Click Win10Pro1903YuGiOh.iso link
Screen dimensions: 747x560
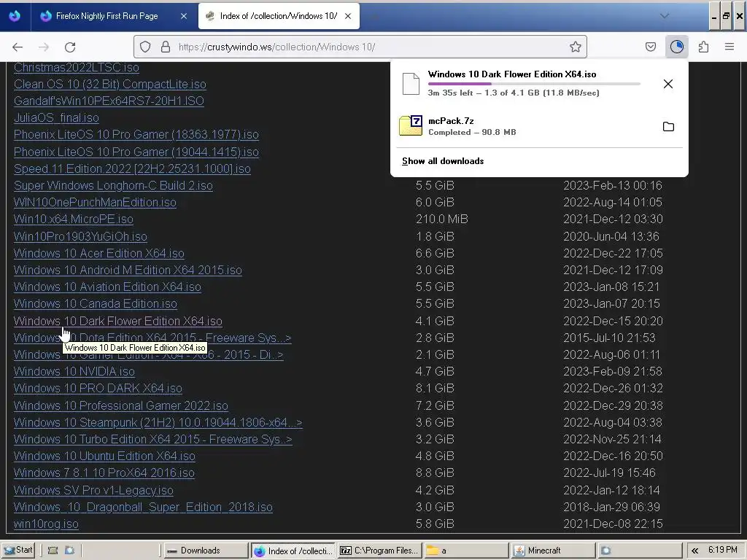click(80, 237)
